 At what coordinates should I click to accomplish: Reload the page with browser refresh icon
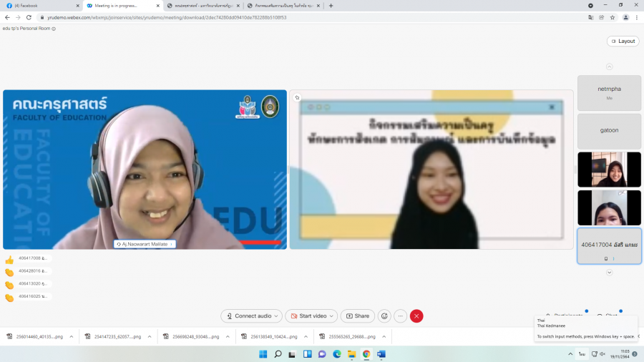point(29,17)
